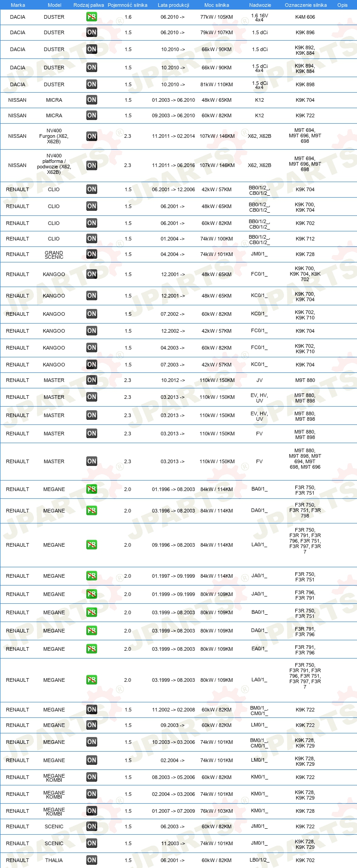
Task: Click the petrol icon for Megane 09.1996 LA0/1_
Action: tap(92, 545)
